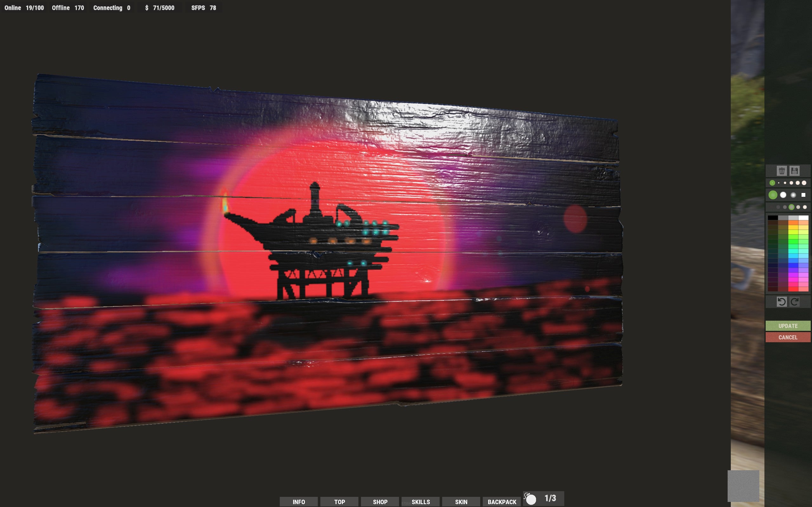This screenshot has height=507, width=812.
Task: Open the SKILLS menu
Action: pyautogui.click(x=421, y=502)
